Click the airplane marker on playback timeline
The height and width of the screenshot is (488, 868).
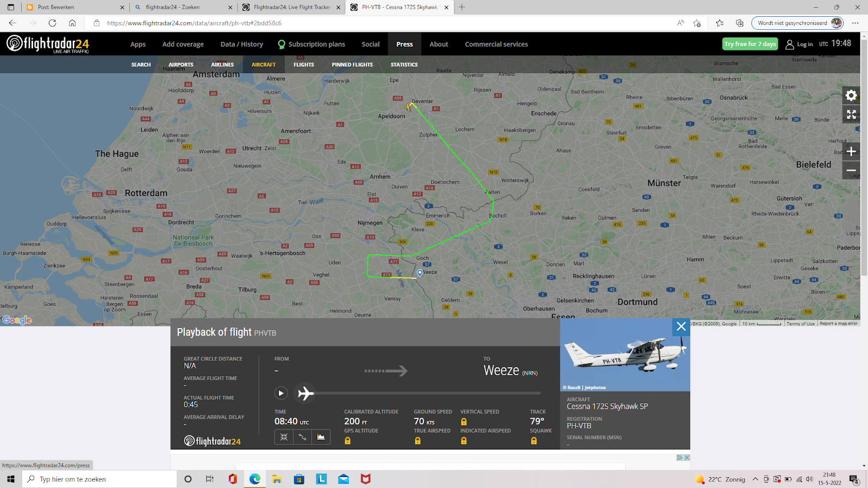point(305,393)
